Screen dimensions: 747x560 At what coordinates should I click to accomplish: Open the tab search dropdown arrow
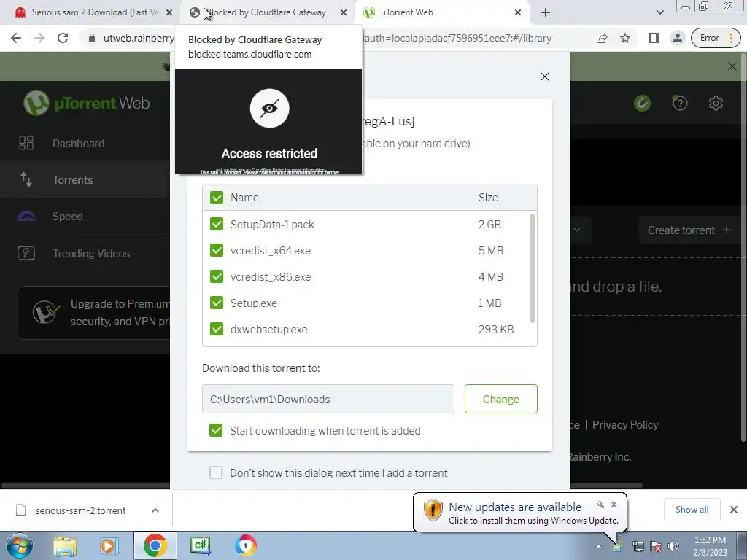click(x=659, y=12)
